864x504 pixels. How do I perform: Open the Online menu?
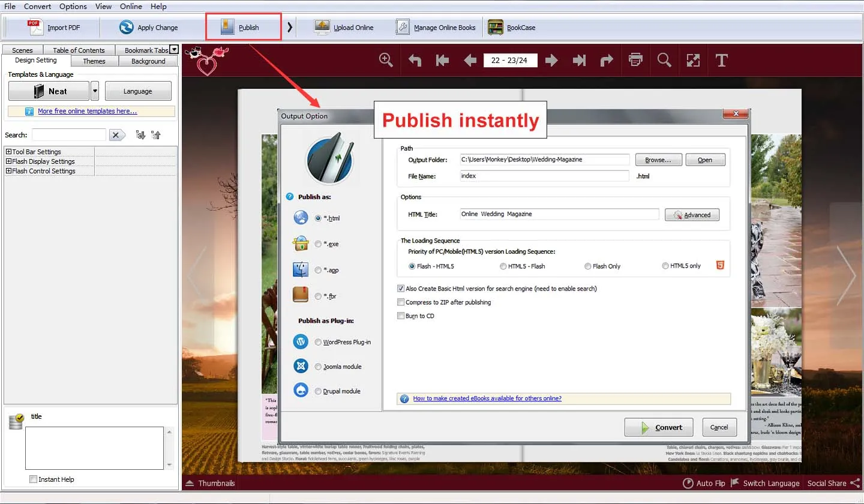tap(131, 6)
